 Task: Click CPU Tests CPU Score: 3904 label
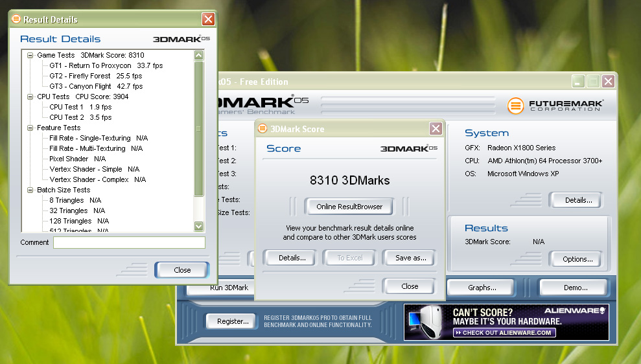(x=82, y=97)
